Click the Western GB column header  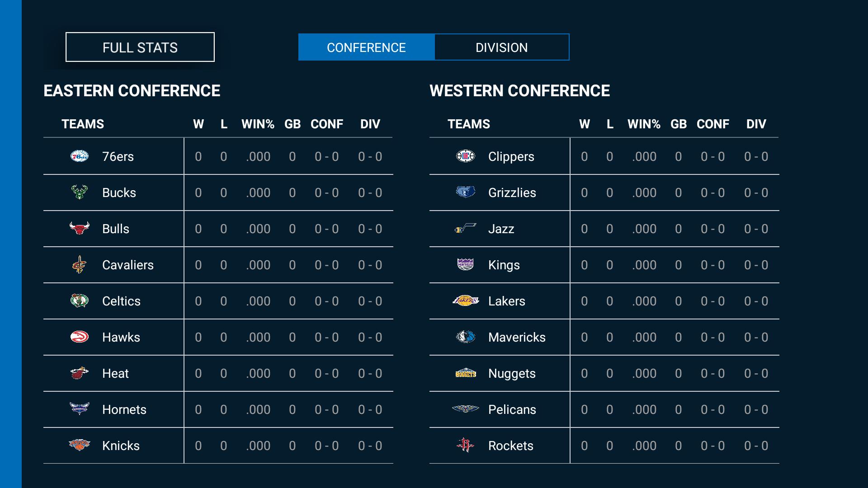(x=679, y=124)
